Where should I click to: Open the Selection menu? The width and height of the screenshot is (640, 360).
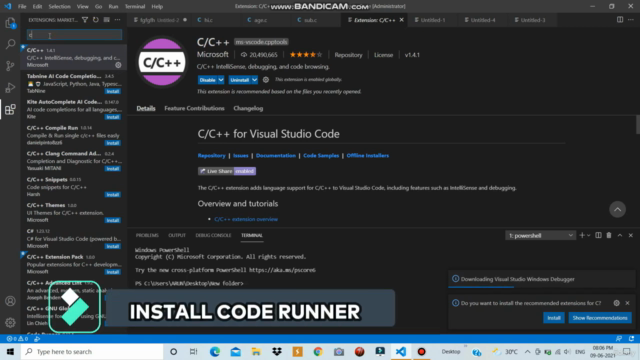point(60,7)
